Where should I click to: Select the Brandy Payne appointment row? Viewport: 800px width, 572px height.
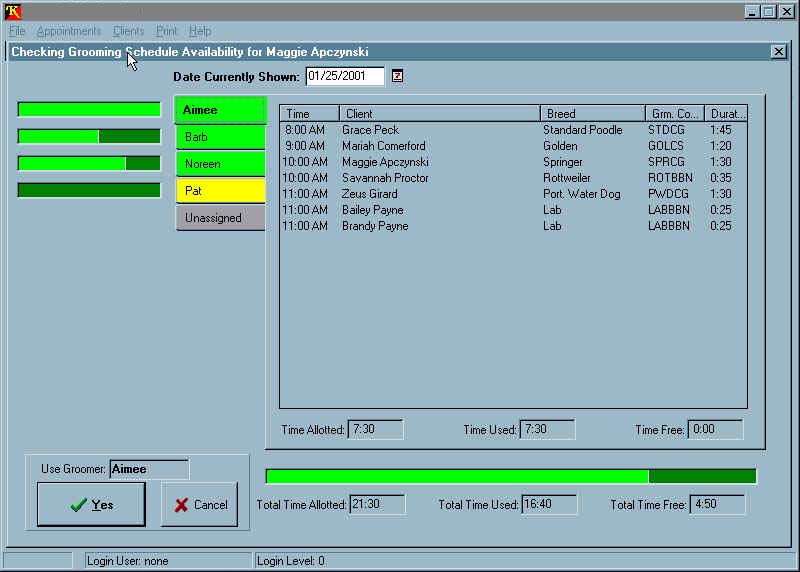click(513, 226)
